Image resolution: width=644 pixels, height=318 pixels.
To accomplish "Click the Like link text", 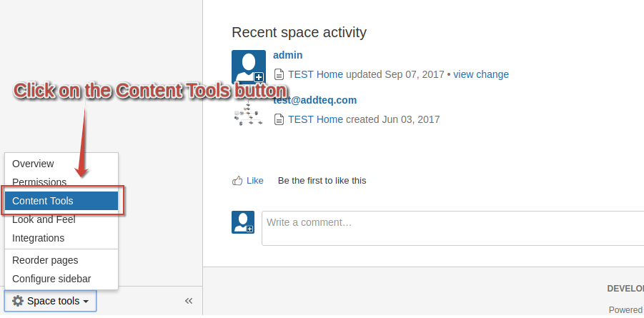I will point(255,180).
